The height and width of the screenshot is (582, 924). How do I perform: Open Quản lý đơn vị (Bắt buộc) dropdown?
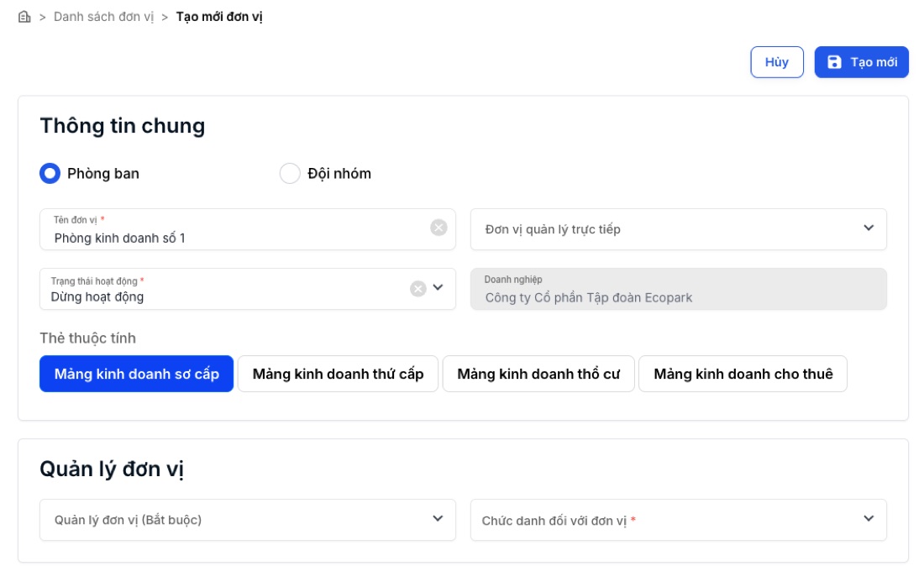click(248, 520)
